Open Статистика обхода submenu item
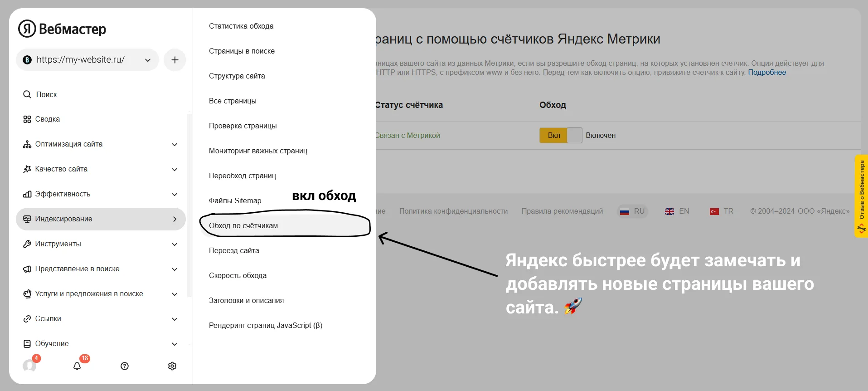Viewport: 868px width, 391px height. coord(241,26)
